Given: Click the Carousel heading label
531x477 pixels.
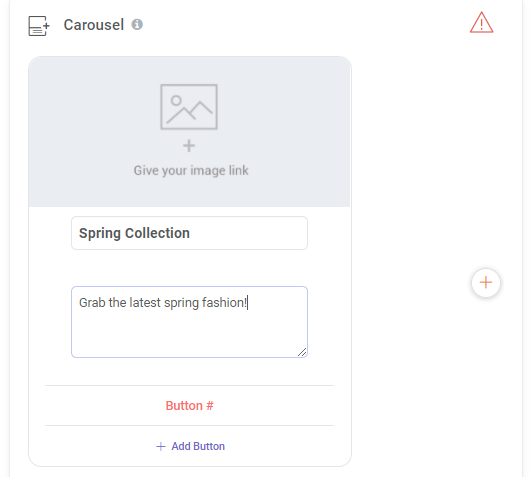Looking at the screenshot, I should (x=94, y=25).
